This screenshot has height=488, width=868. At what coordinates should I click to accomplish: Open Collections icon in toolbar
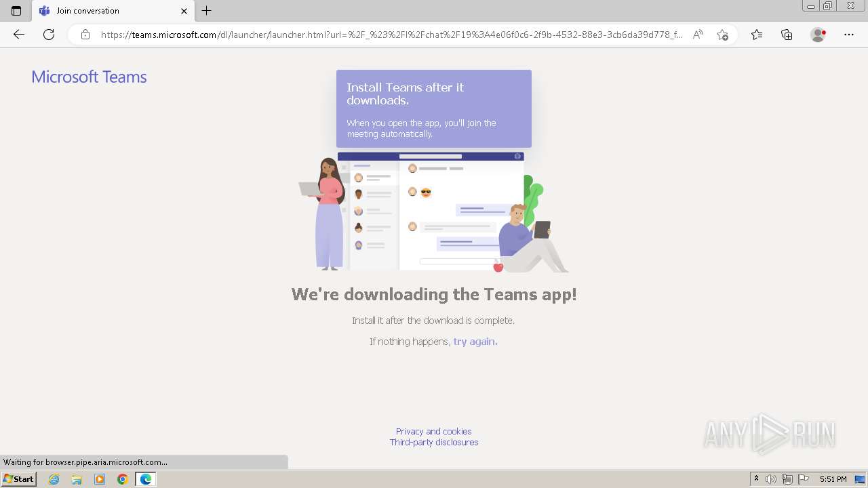pos(787,35)
